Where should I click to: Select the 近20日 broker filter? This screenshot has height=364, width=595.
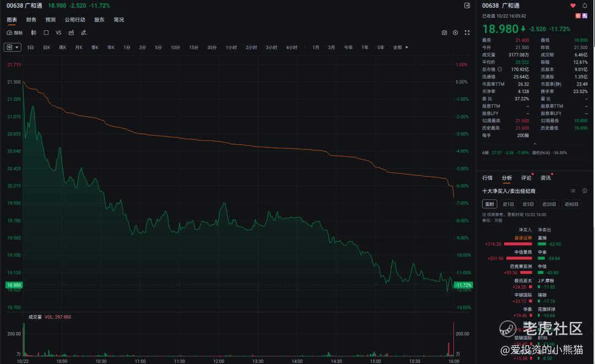click(549, 204)
